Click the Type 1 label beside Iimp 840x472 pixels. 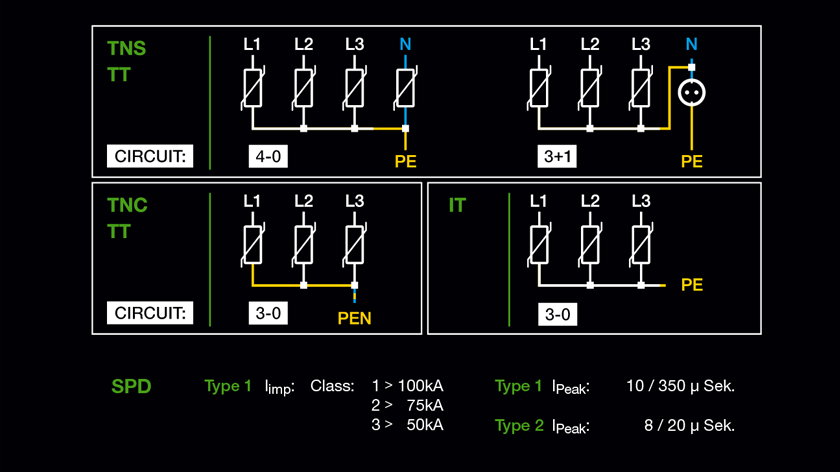click(x=228, y=386)
